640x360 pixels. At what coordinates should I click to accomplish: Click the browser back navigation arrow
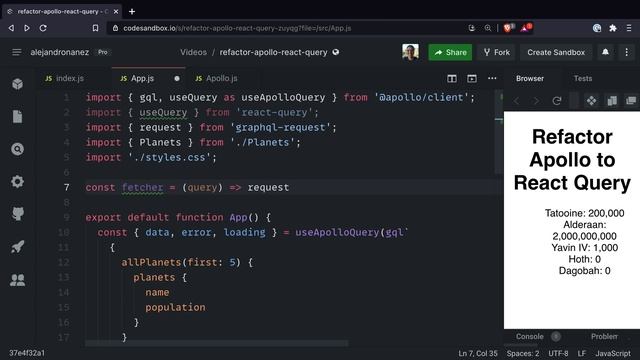click(11, 28)
